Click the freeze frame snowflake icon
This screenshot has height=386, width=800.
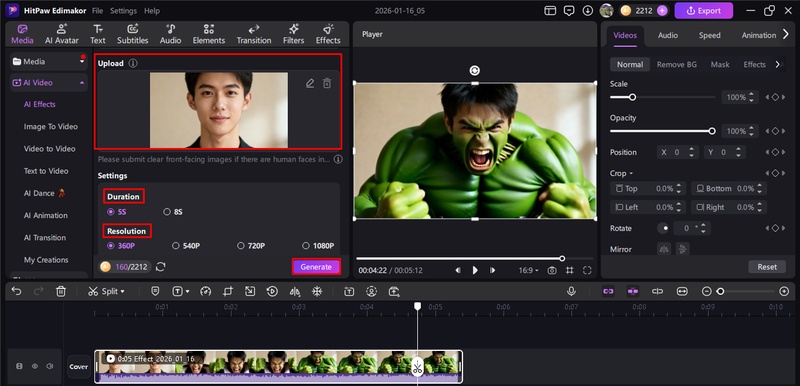click(317, 291)
